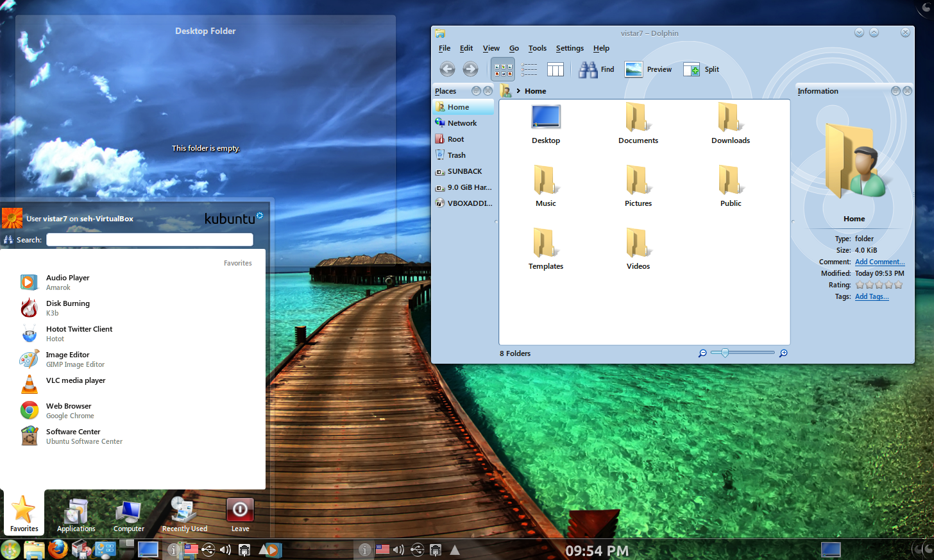Click the Forward navigation arrow in Dolphin

pos(470,69)
